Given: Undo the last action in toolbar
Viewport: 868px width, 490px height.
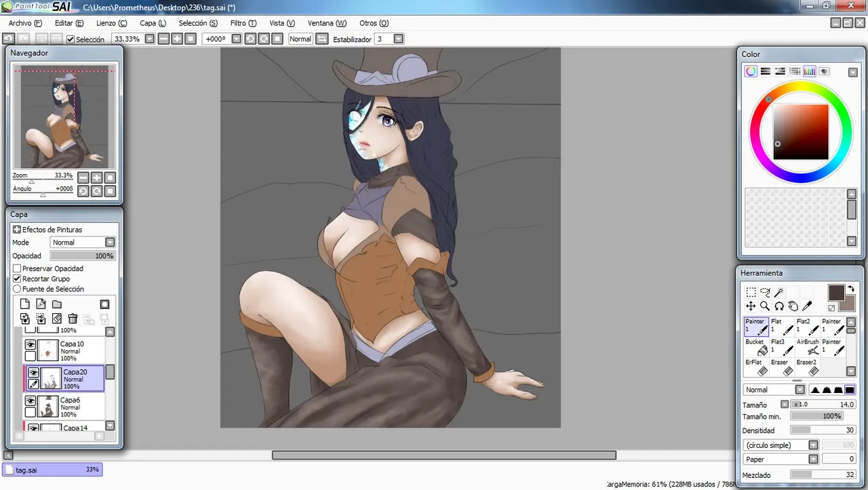Looking at the screenshot, I should coord(9,39).
